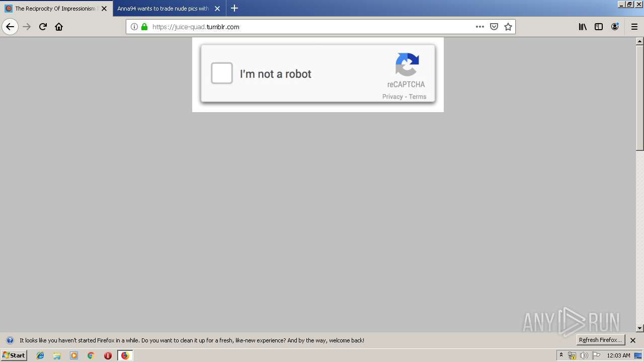644x362 pixels.
Task: Open the media player taskbar icon
Action: (x=74, y=355)
